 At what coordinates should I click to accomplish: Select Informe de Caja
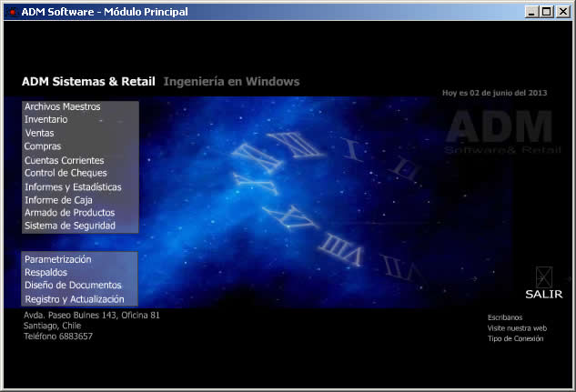58,200
